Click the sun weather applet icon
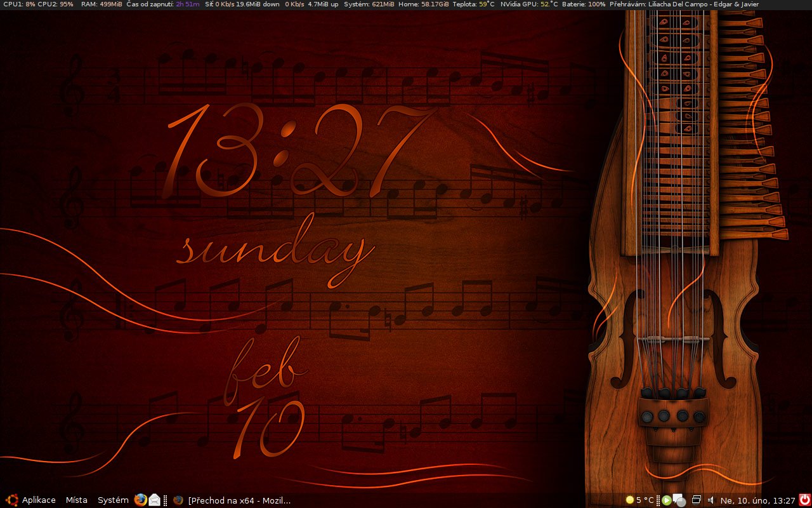 [x=630, y=500]
